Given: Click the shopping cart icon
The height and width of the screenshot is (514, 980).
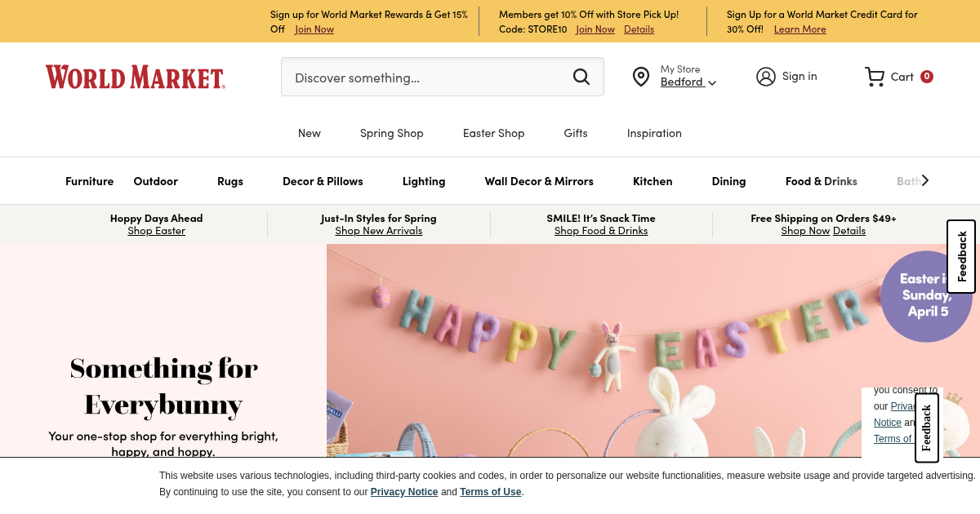Looking at the screenshot, I should click(875, 77).
